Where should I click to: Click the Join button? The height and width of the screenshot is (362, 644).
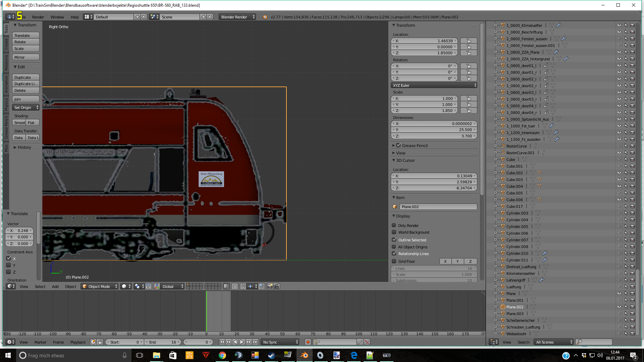click(x=26, y=99)
